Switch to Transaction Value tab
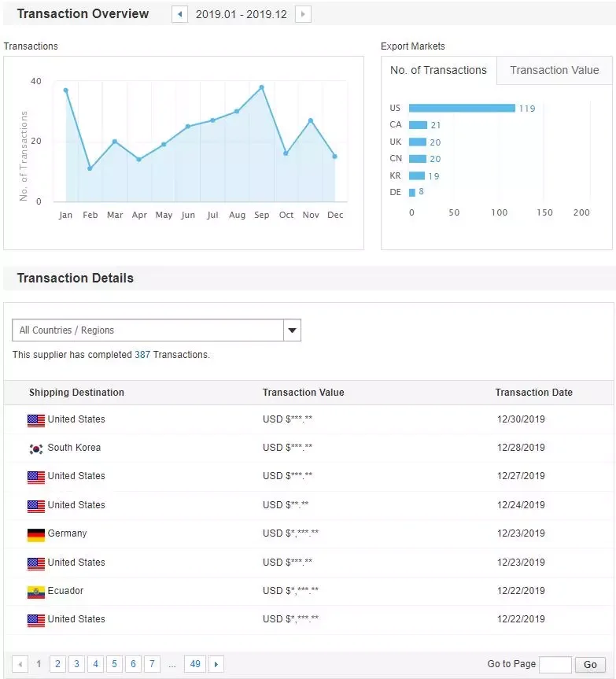 pyautogui.click(x=554, y=70)
